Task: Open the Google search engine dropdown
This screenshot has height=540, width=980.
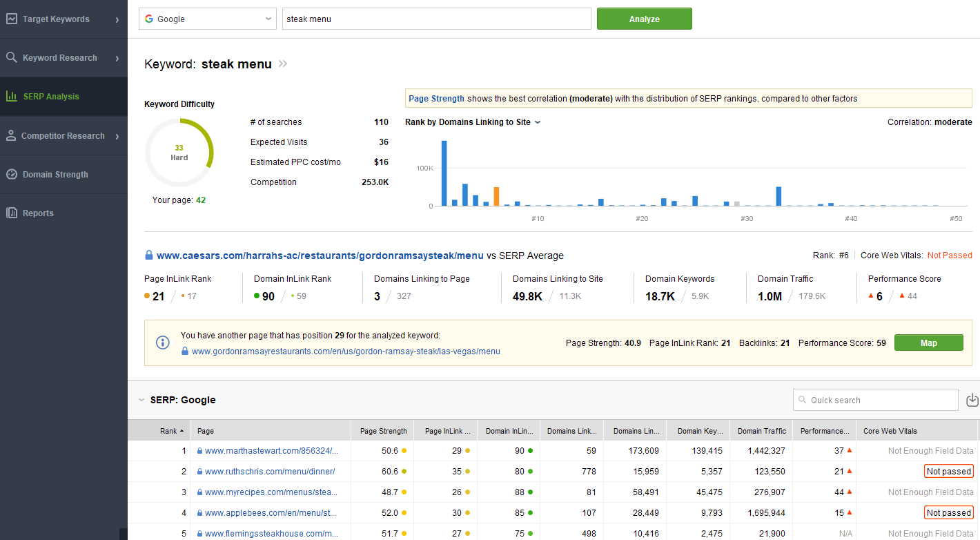Action: point(208,19)
